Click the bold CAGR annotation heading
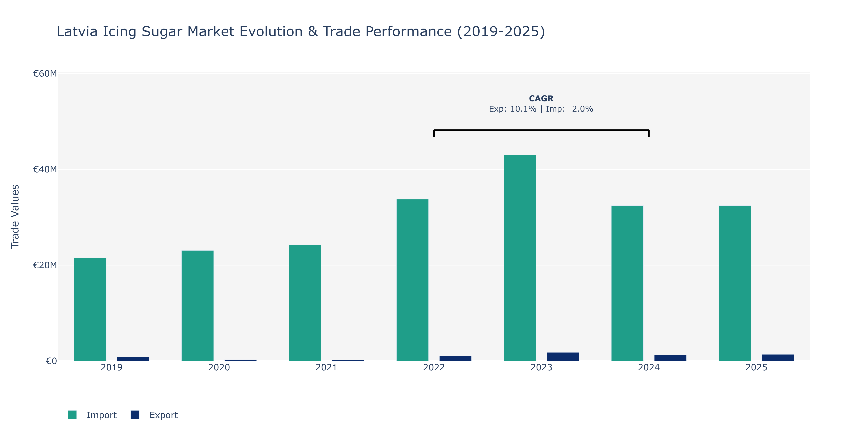The width and height of the screenshot is (868, 434). pyautogui.click(x=541, y=98)
